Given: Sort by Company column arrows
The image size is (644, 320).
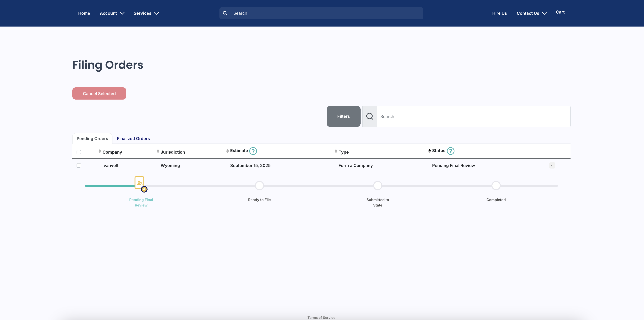Looking at the screenshot, I should tap(100, 151).
